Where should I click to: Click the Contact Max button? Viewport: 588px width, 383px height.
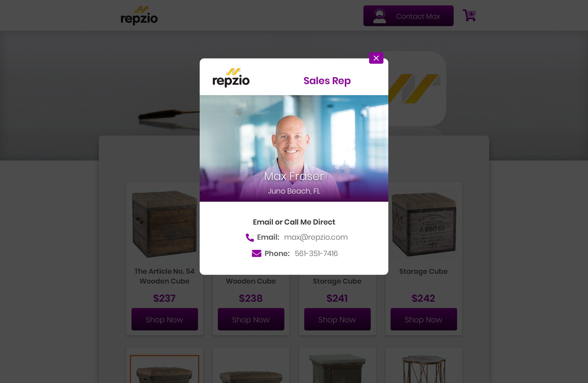click(408, 16)
